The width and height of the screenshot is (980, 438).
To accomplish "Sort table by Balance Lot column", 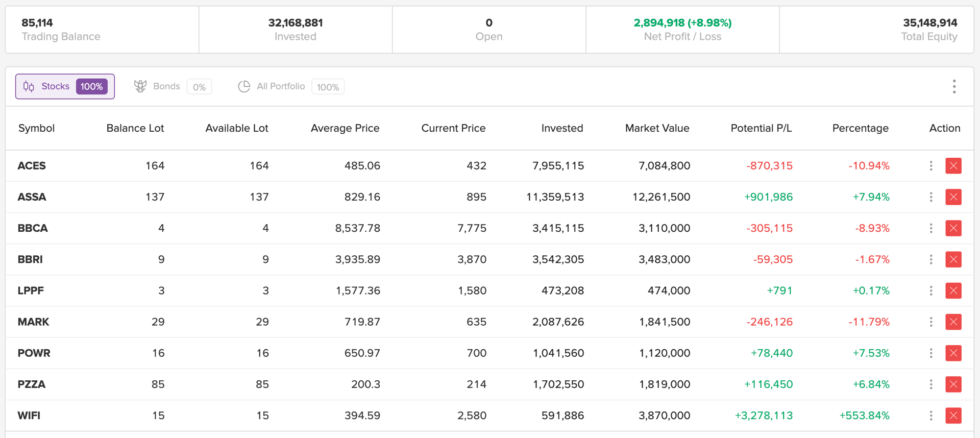I will click(135, 128).
